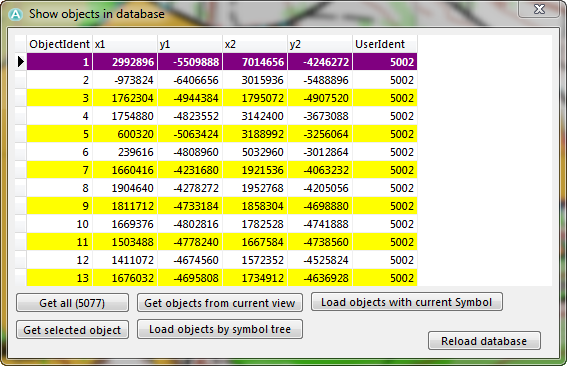Click the x2 column header
The width and height of the screenshot is (567, 366).
point(255,44)
